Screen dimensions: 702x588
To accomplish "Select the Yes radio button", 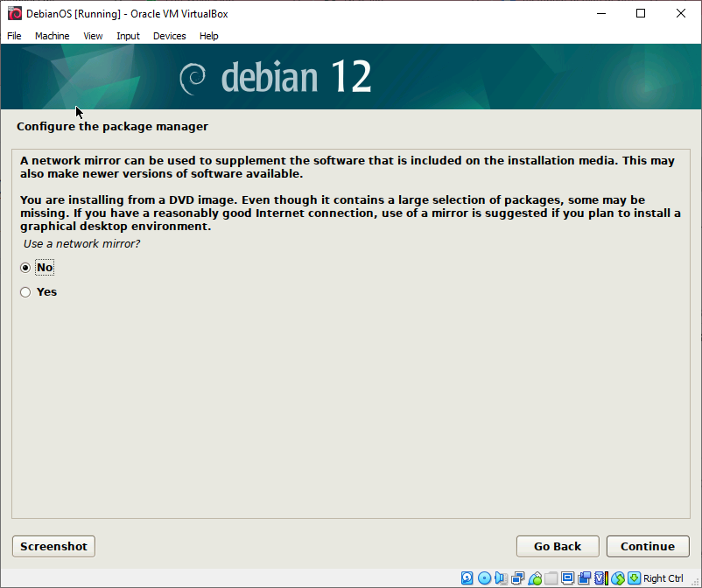I will (x=25, y=292).
